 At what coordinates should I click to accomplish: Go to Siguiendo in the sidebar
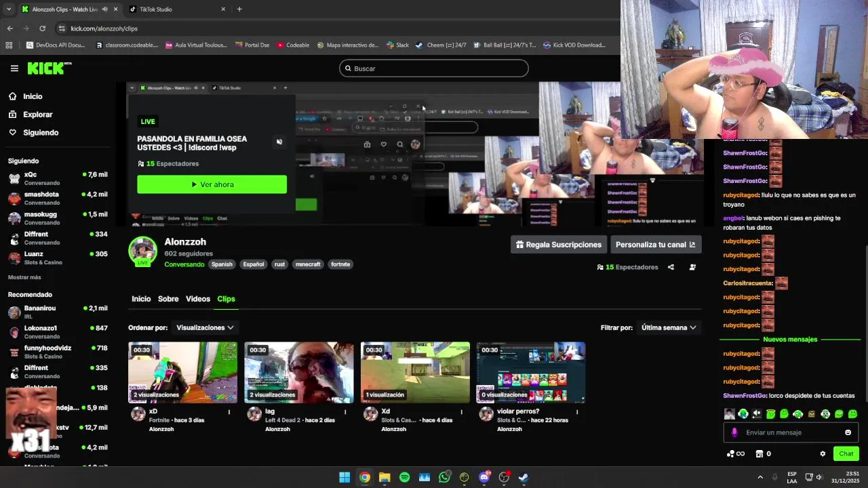click(x=41, y=133)
